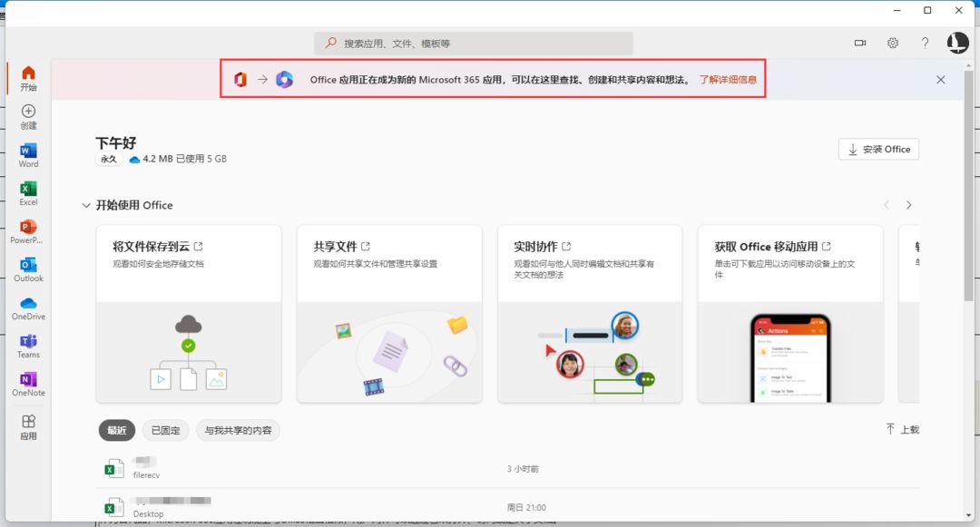This screenshot has height=527, width=980.
Task: Click the video camera icon in header
Action: click(860, 43)
